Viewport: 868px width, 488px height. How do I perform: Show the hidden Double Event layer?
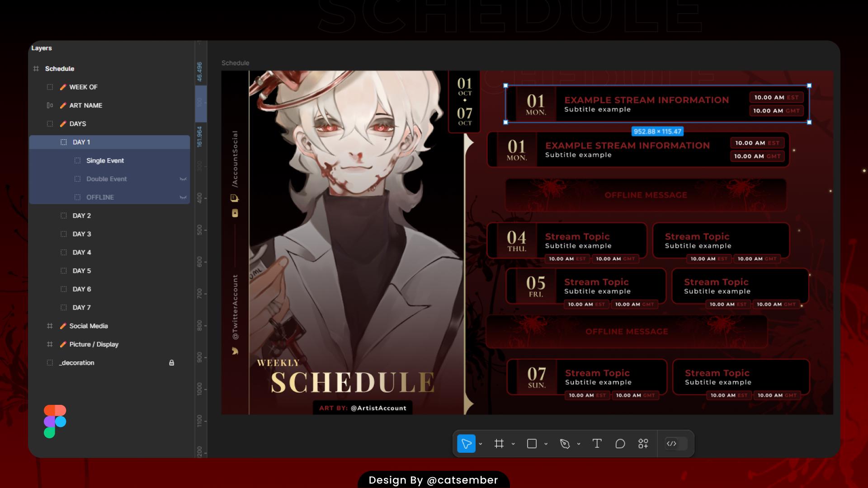(183, 179)
